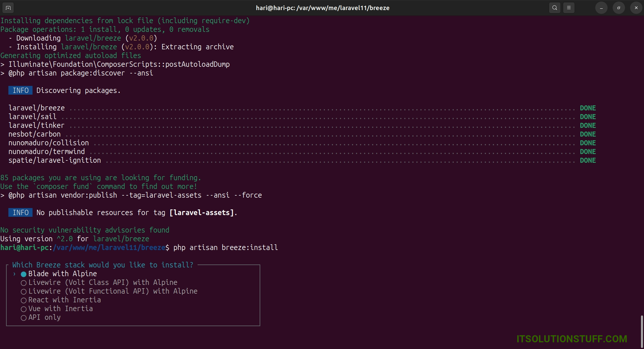Click the 'spatie/laravel-ignition' package row
Screen dimensions: 644x349
[x=302, y=160]
